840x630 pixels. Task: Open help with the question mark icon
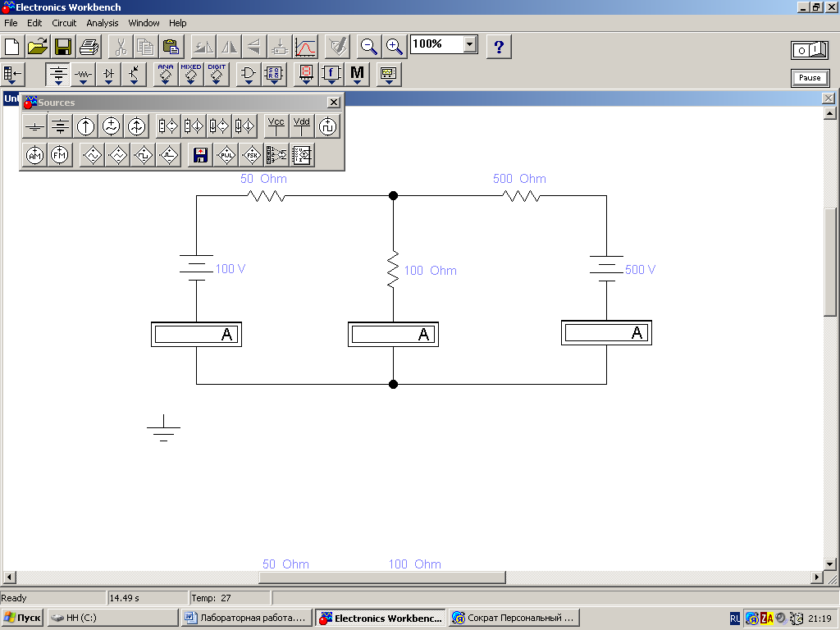[x=499, y=47]
